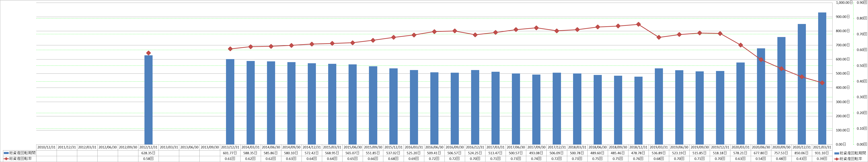Click the tallest blue bar for 2021/03/31
This screenshot has width=868, height=162.
822,79
